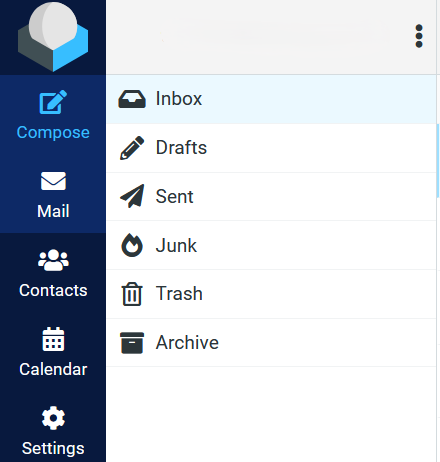This screenshot has height=462, width=440.
Task: Show the Junk folder
Action: pyautogui.click(x=271, y=245)
